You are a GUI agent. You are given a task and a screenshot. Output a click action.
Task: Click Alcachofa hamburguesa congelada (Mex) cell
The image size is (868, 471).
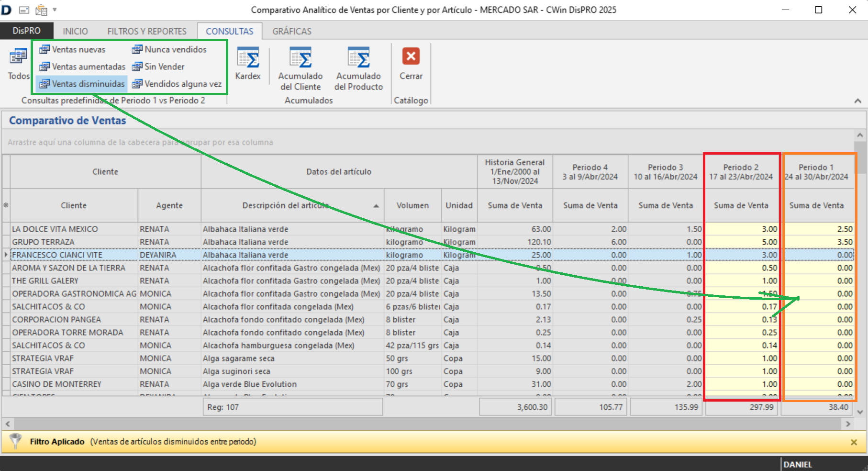tap(292, 346)
